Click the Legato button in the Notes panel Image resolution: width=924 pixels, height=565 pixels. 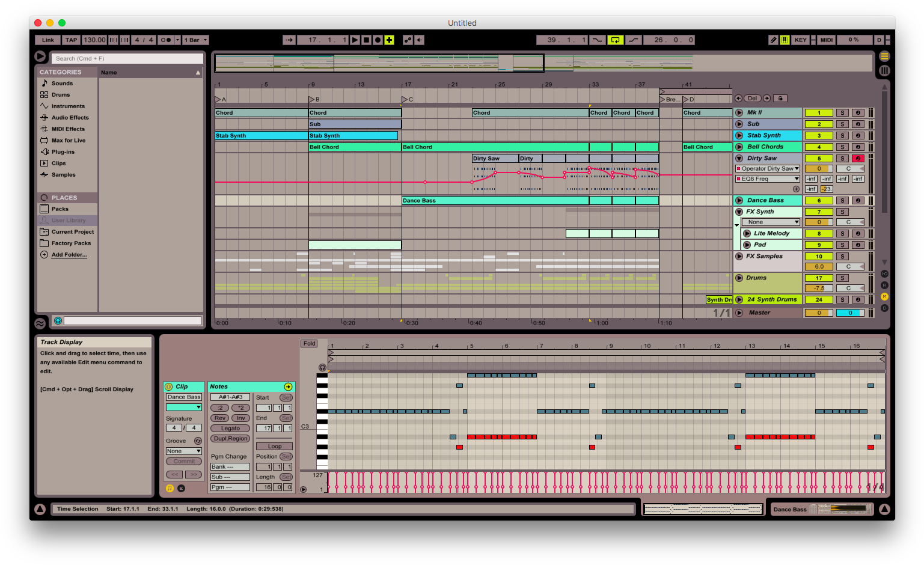[230, 428]
